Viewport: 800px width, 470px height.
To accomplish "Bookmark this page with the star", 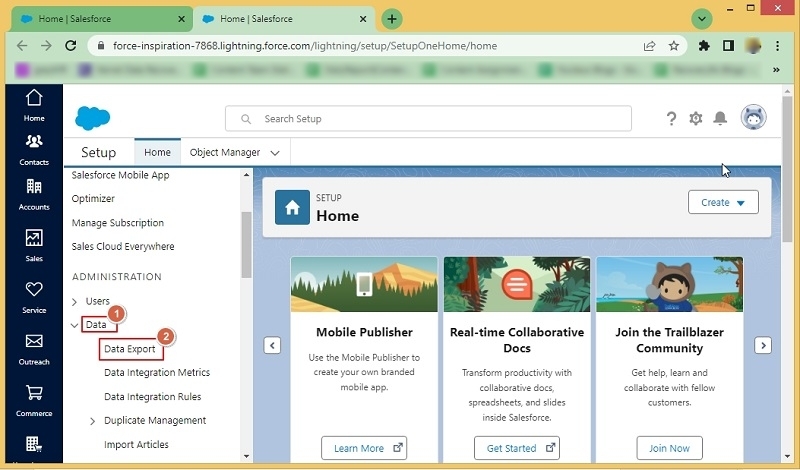I will coord(674,46).
